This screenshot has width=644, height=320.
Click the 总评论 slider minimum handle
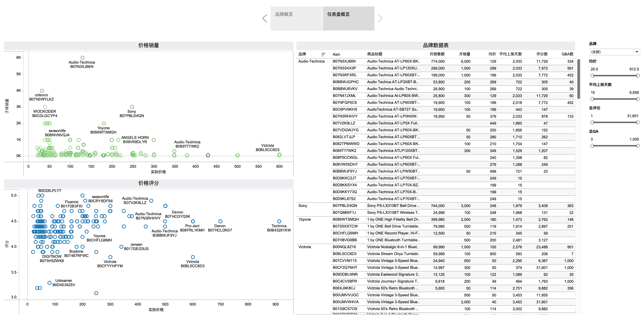(x=592, y=122)
